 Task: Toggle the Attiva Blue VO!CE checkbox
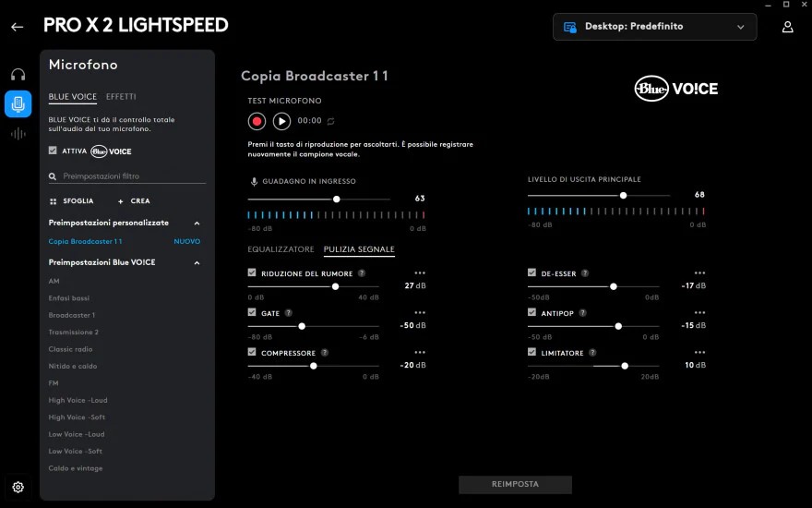(x=53, y=151)
